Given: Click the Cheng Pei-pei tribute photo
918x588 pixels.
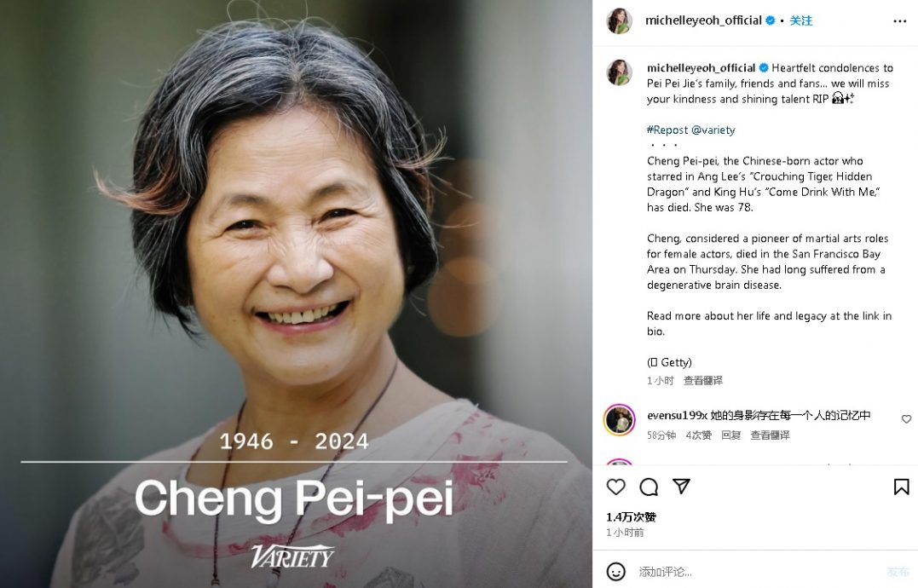Looking at the screenshot, I should click(297, 294).
